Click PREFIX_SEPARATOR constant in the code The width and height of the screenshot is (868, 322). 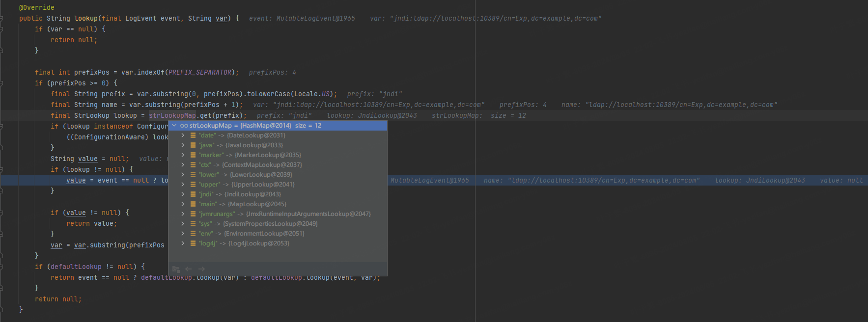coord(200,72)
